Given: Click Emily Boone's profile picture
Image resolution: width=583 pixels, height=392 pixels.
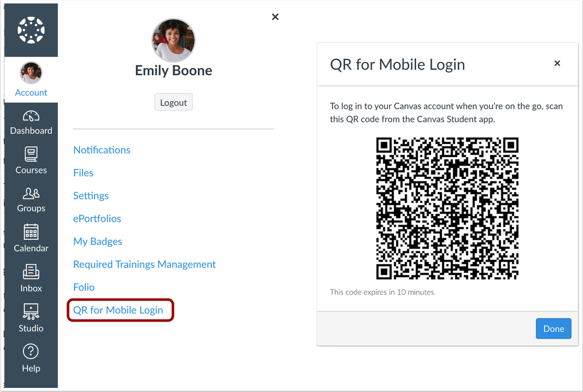Looking at the screenshot, I should (x=173, y=40).
